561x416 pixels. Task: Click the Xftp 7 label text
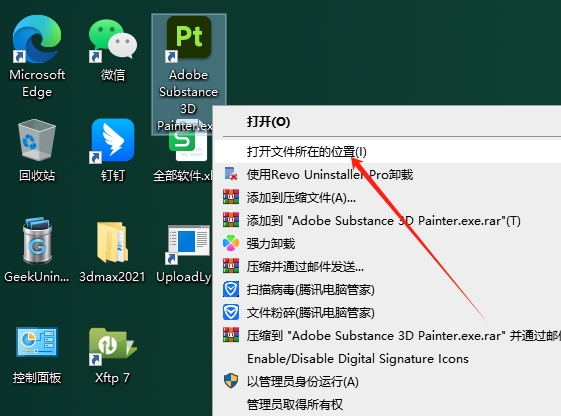coord(112,378)
